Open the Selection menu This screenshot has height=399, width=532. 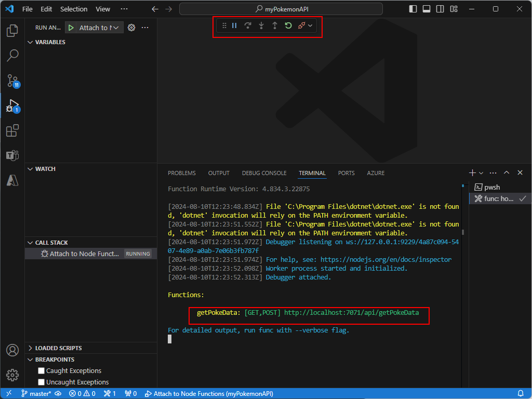tap(74, 9)
